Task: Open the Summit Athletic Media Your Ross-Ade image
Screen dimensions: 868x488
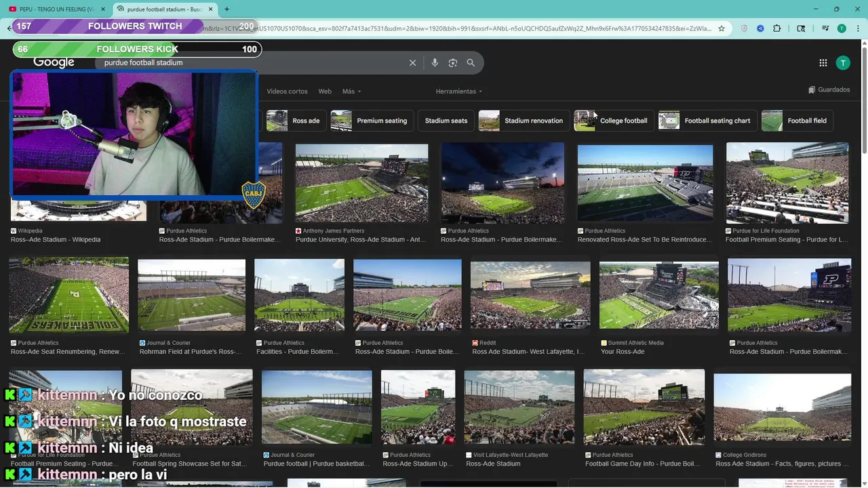Action: (659, 295)
